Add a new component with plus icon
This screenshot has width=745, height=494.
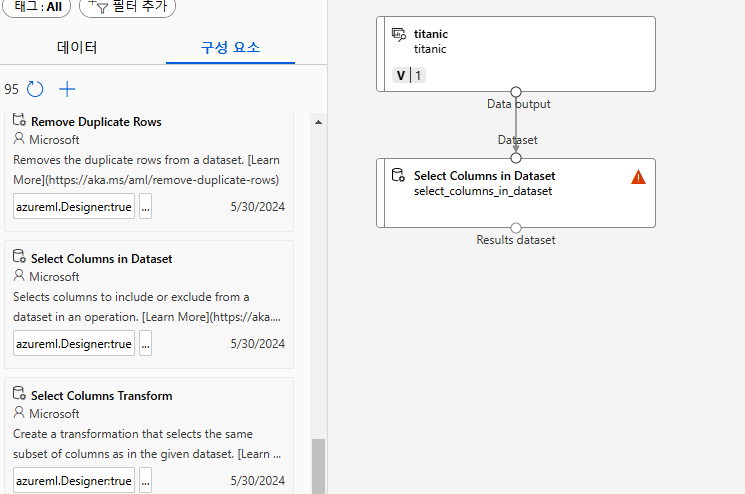67,89
